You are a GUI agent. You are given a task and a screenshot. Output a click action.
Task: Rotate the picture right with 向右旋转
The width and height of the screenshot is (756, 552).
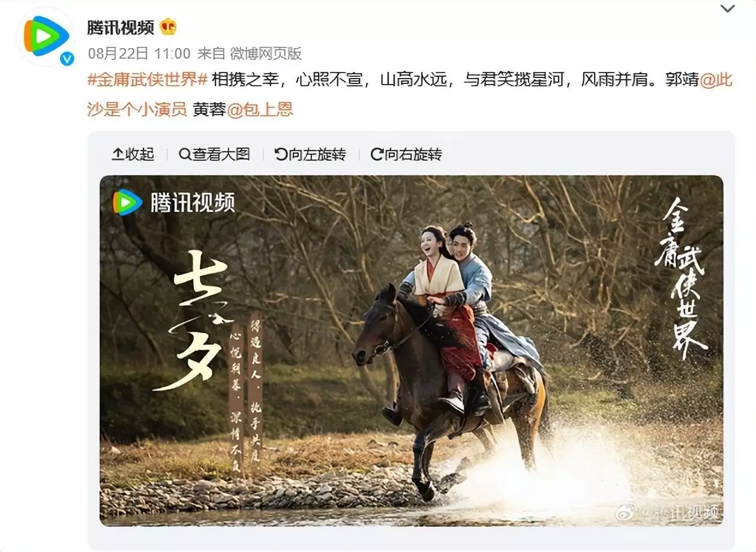[x=406, y=154]
